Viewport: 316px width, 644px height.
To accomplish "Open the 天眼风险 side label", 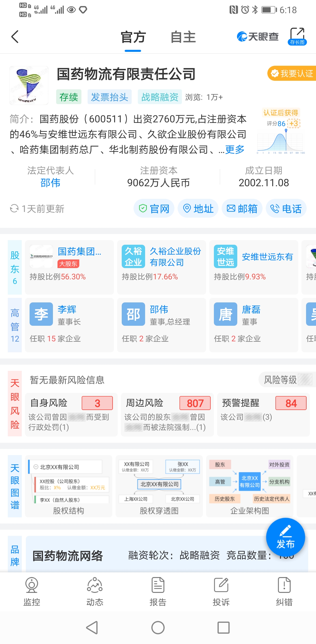I will [15, 404].
